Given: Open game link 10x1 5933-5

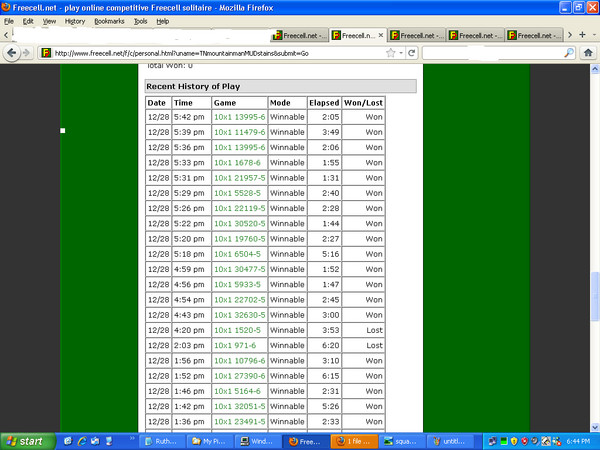Looking at the screenshot, I should coord(237,285).
